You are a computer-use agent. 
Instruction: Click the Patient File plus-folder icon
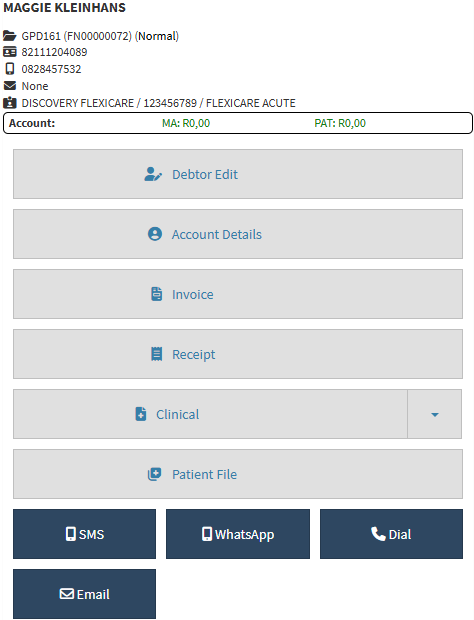[155, 474]
